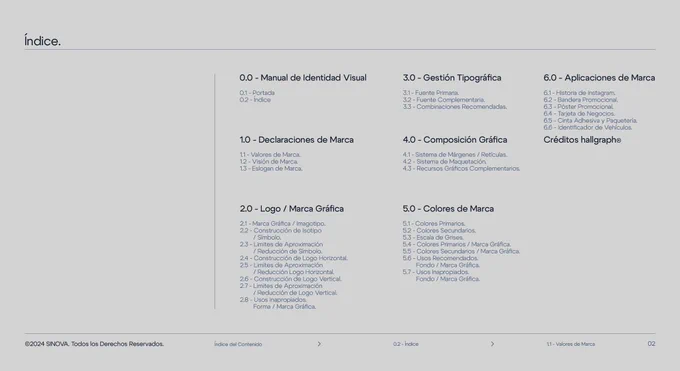Click the Créditos hallgraph heading
680x371 pixels.
point(582,140)
